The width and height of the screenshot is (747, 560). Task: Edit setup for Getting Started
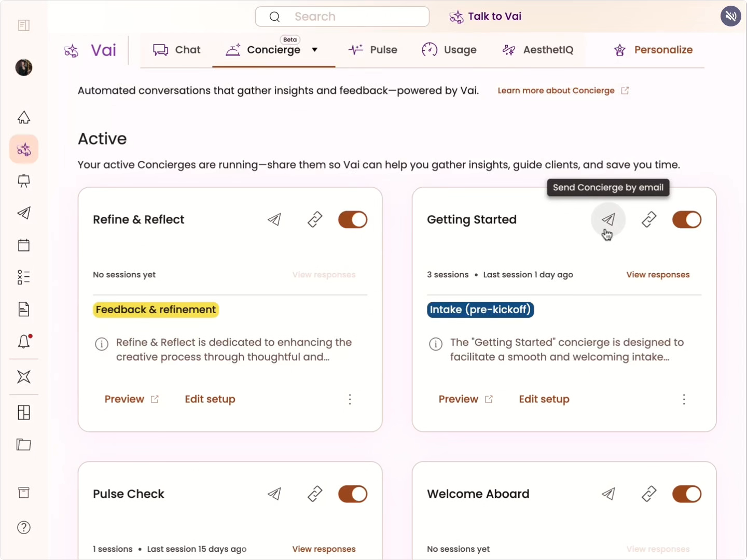pos(544,399)
